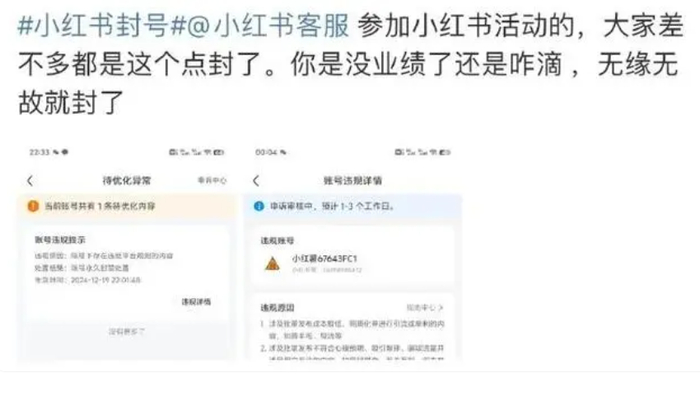This screenshot has height=401, width=700.
Task: Tap back arrow on 待优化异常 screen
Action: pos(30,180)
